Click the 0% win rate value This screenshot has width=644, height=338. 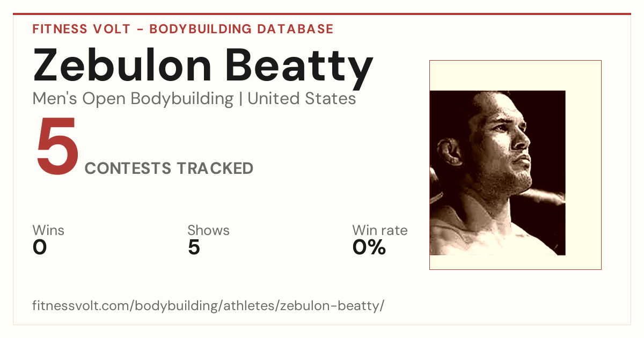click(x=369, y=247)
